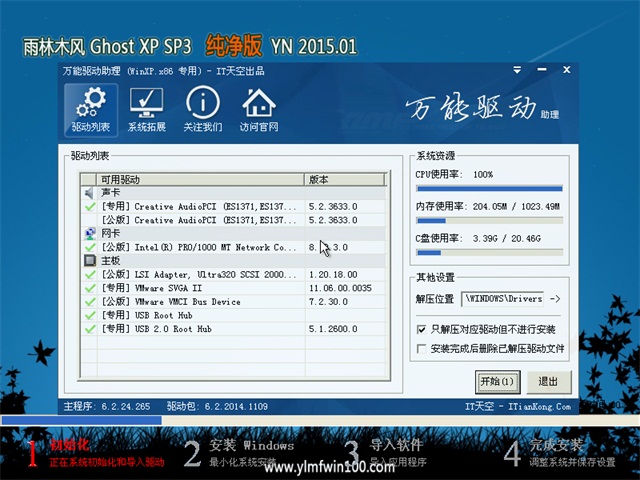Click the 可用驱动 column header

pyautogui.click(x=200, y=179)
